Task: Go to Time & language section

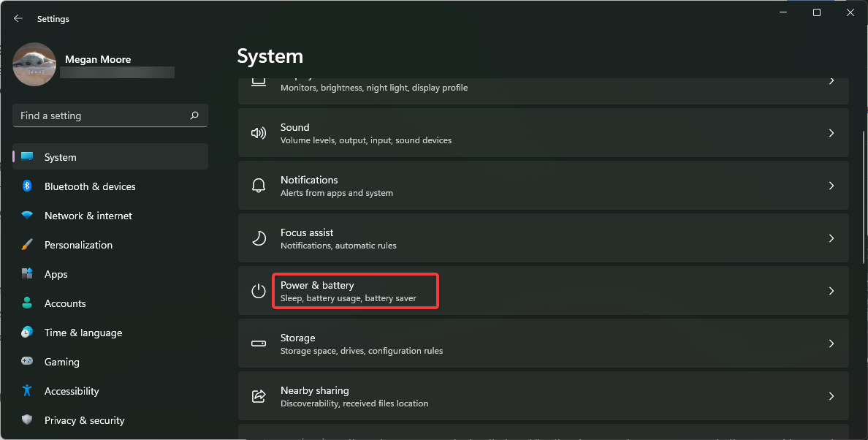Action: [83, 333]
